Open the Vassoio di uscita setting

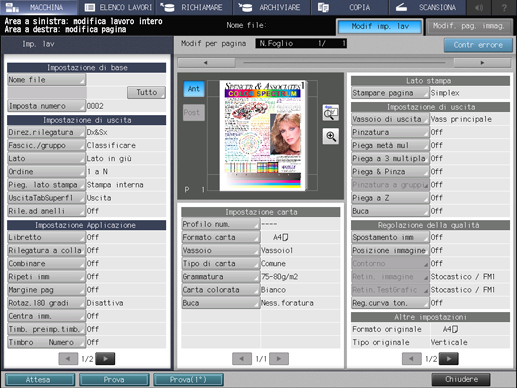[390, 119]
